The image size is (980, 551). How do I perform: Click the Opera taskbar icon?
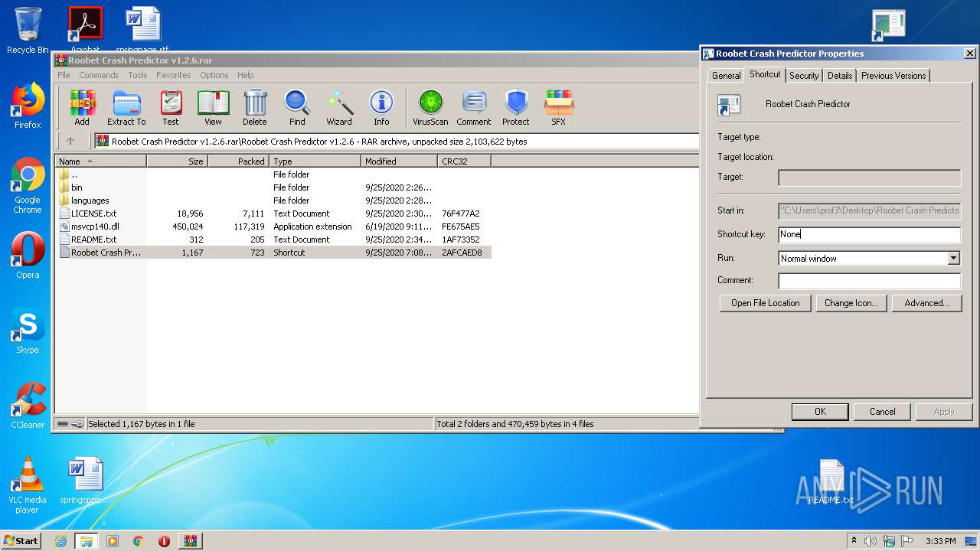[164, 541]
